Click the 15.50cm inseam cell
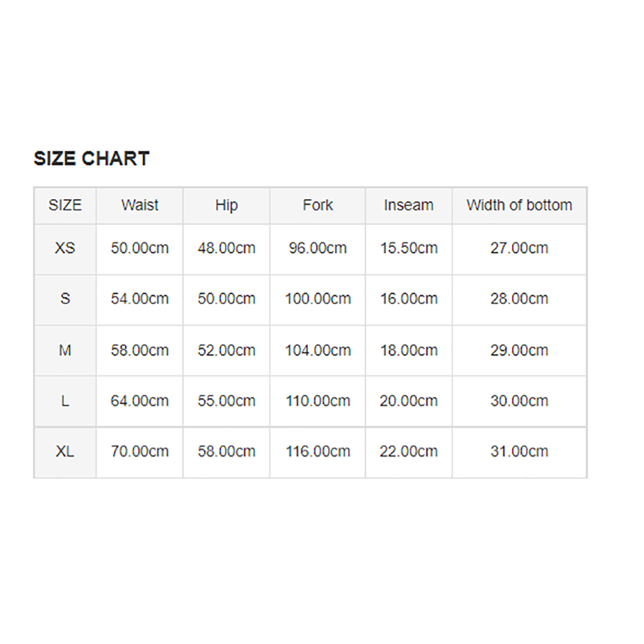644x644 pixels. coord(409,249)
